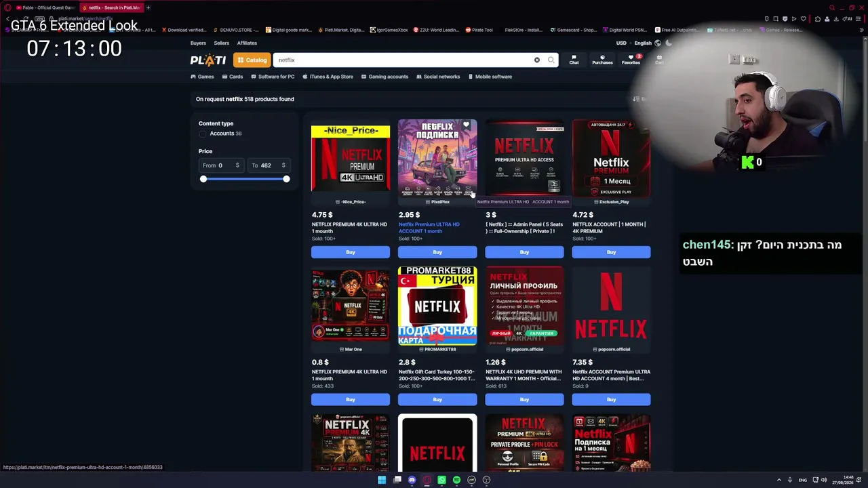This screenshot has height=488, width=868.
Task: Open browser easy setup menu icon
Action: click(859, 19)
